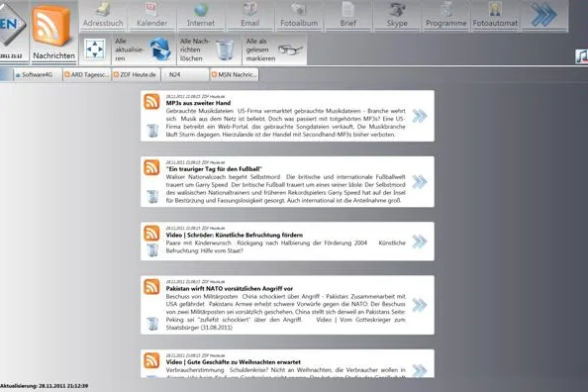588x392 pixels.
Task: Open the Brief letter module
Action: 348,16
